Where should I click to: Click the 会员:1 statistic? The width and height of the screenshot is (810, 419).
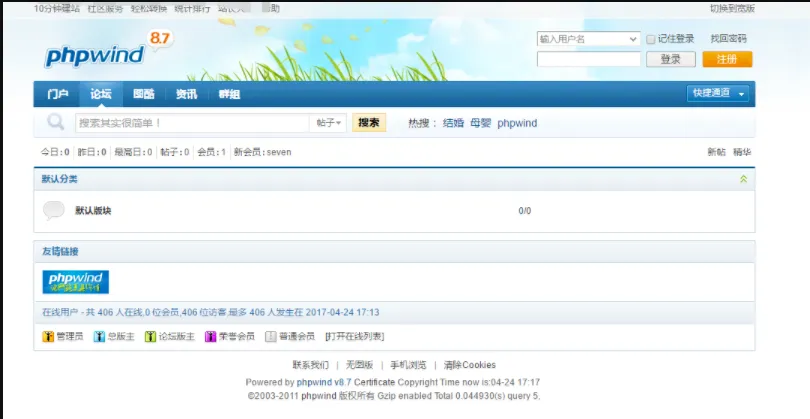coord(212,152)
